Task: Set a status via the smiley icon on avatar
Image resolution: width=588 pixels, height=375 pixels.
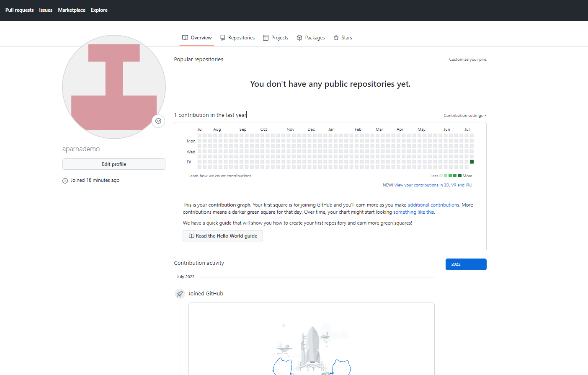Action: [158, 121]
